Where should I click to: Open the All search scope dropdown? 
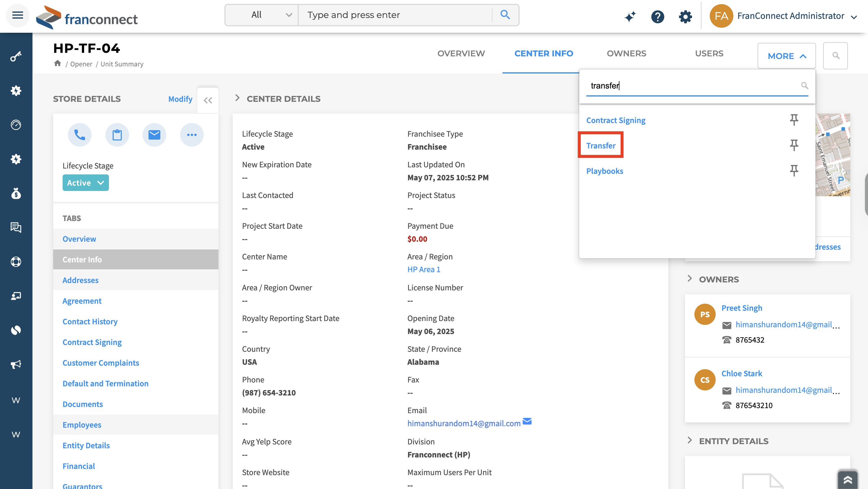tap(262, 15)
